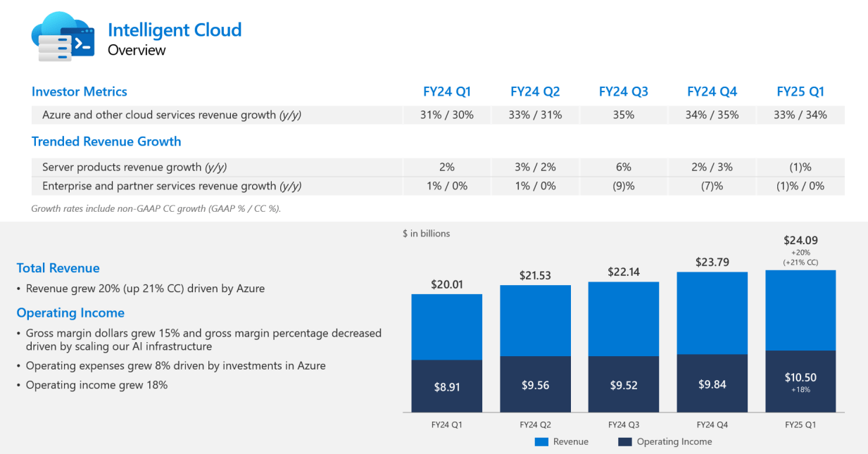Image resolution: width=868 pixels, height=454 pixels.
Task: Select the FY24 Q2 column header
Action: click(x=536, y=92)
